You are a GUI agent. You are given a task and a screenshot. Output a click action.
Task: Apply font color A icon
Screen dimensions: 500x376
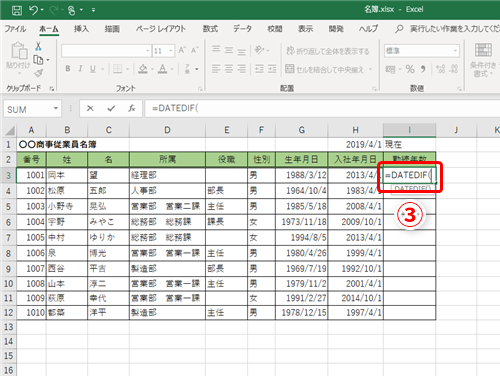(163, 69)
